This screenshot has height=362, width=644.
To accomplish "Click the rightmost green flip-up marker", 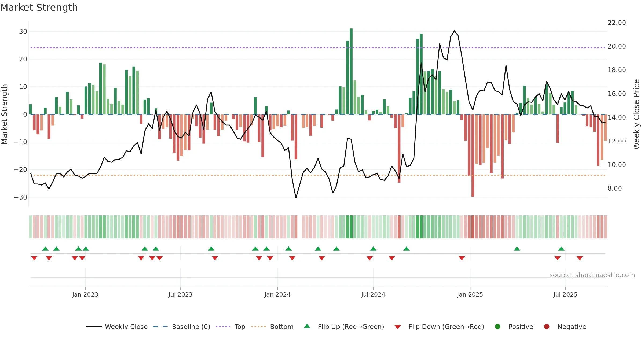I will [561, 249].
